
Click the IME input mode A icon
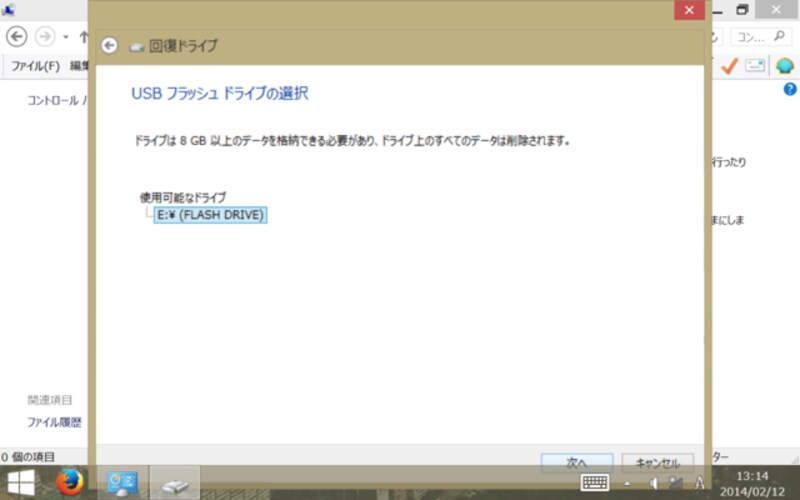coord(699,483)
